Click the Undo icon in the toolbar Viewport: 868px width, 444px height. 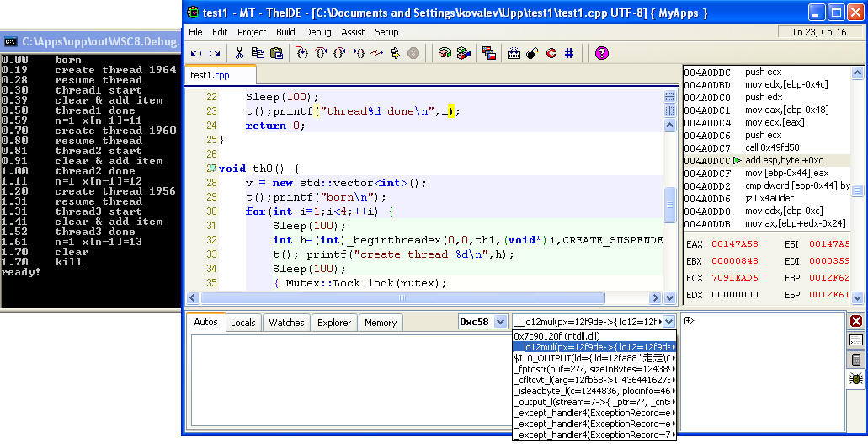pyautogui.click(x=196, y=53)
